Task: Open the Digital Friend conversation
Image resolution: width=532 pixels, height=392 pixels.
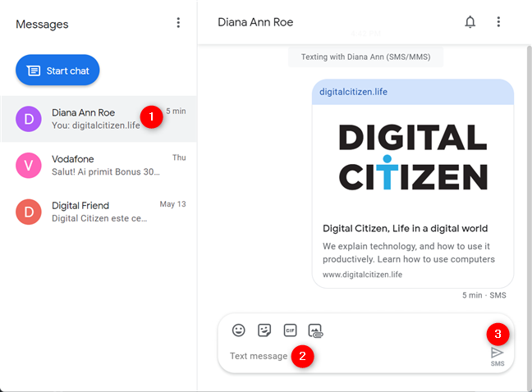Action: 99,212
